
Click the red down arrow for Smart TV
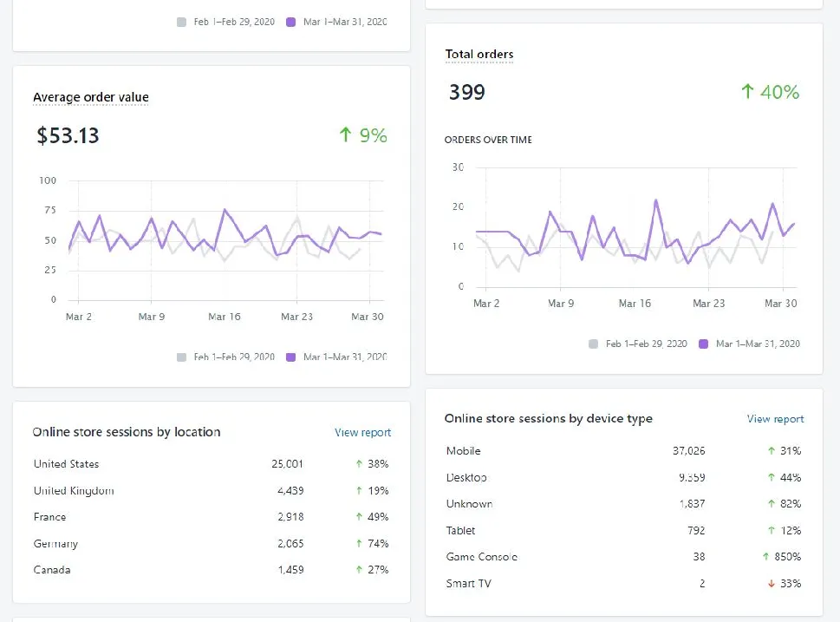(772, 583)
